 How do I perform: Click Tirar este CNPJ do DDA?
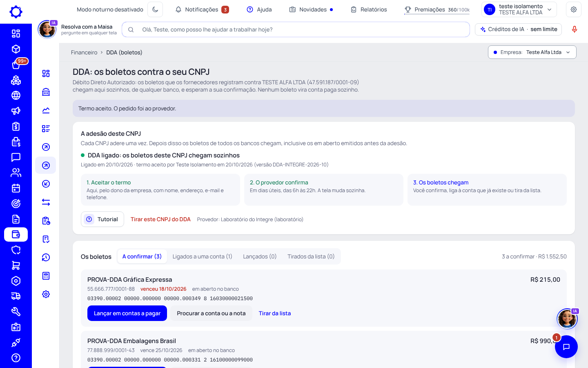160,219
